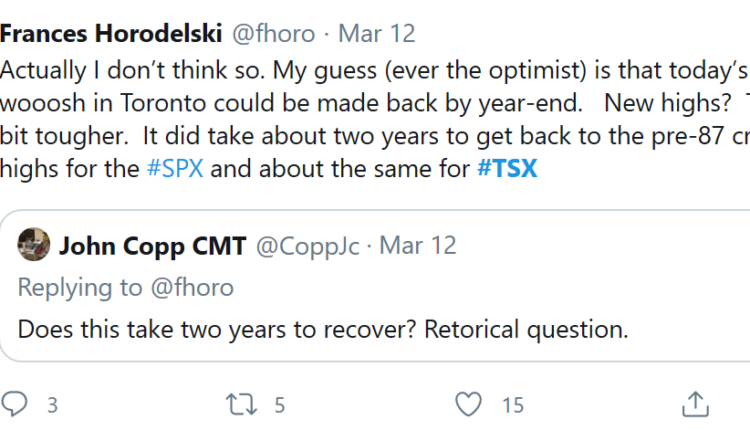
Task: Click the retweet arrows icon
Action: [241, 405]
